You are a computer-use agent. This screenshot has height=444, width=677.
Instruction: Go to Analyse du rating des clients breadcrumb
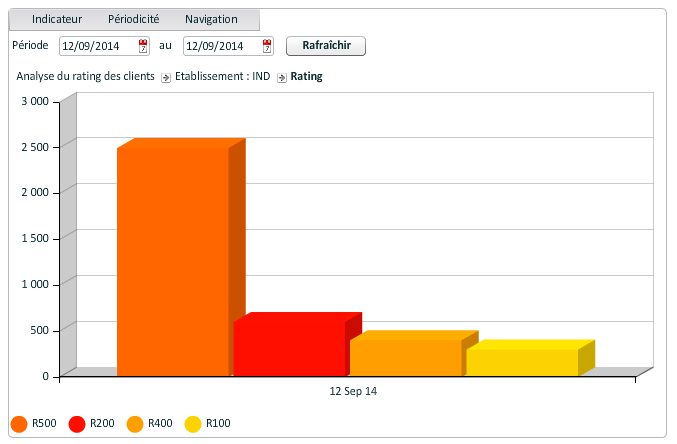click(x=85, y=76)
